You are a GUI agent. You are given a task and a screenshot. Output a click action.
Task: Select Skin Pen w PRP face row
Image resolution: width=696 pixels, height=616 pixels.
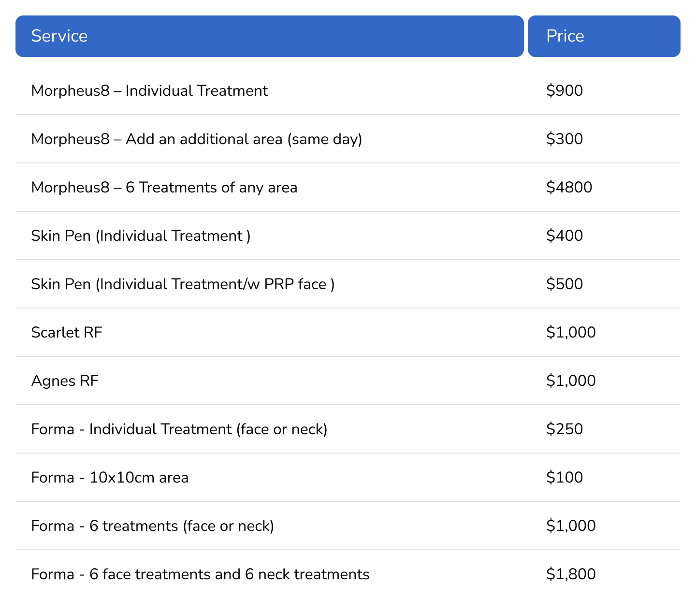coord(183,284)
